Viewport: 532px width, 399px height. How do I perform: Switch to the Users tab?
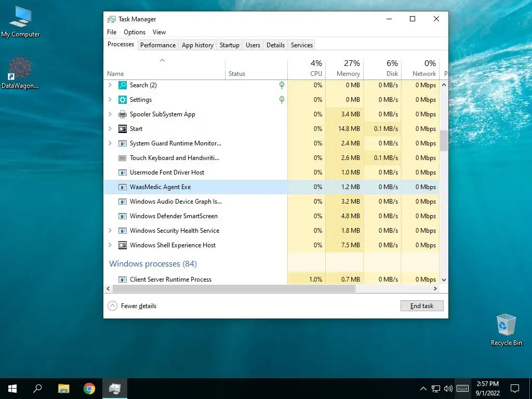coord(253,45)
